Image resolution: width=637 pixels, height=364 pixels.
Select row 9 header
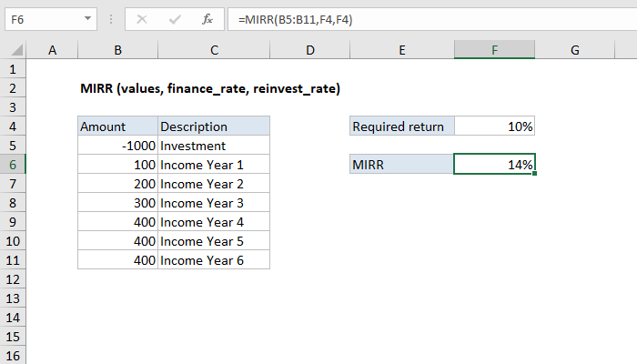pyautogui.click(x=13, y=222)
